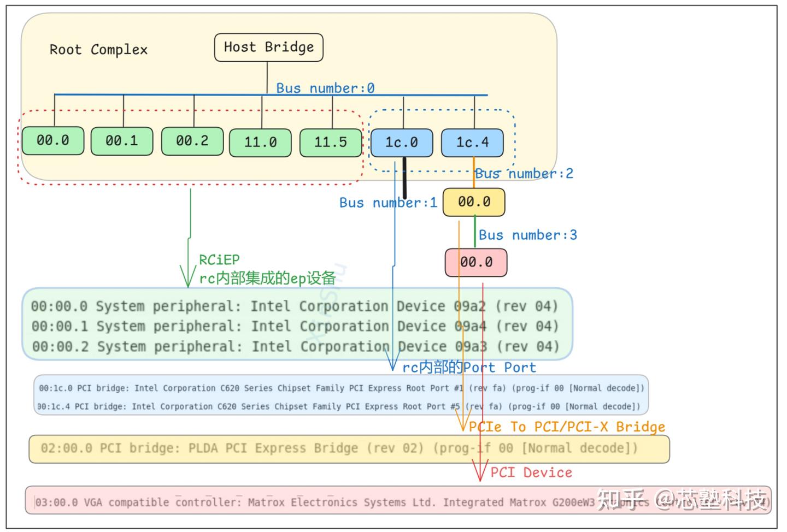Click the pink 00.0 PCI device node

(475, 262)
